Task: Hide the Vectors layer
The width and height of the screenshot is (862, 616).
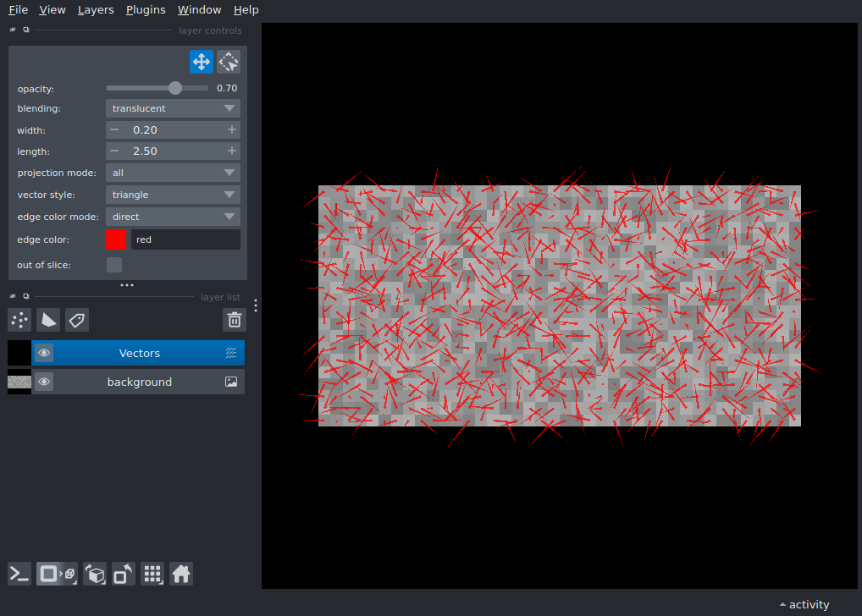Action: click(x=43, y=352)
